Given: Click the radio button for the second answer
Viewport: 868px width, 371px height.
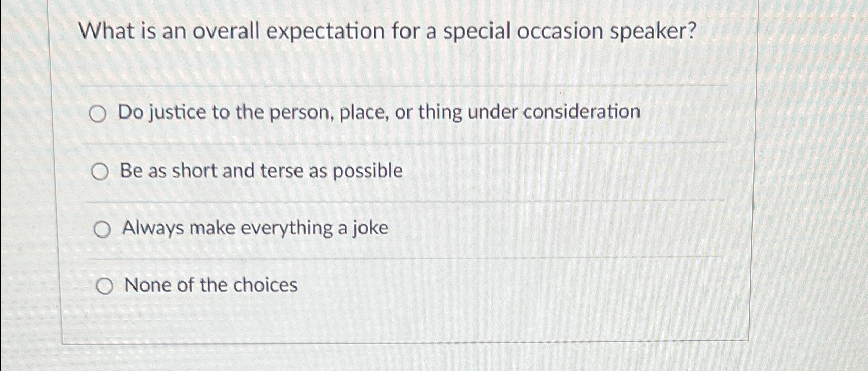Looking at the screenshot, I should (x=101, y=171).
